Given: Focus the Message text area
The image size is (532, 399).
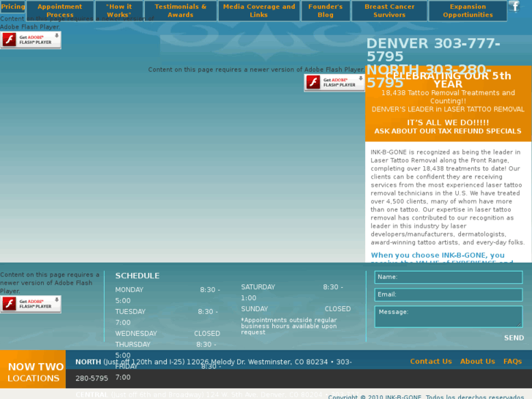Looking at the screenshot, I should (448, 316).
